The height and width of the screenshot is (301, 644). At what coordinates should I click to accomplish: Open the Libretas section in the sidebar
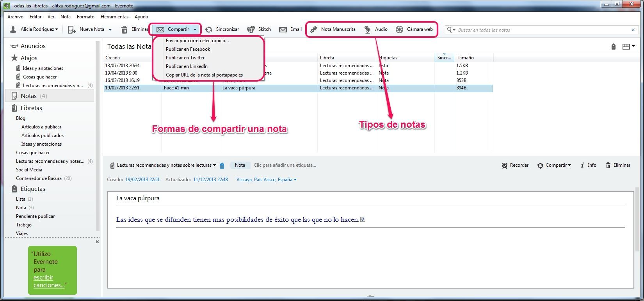pos(27,108)
